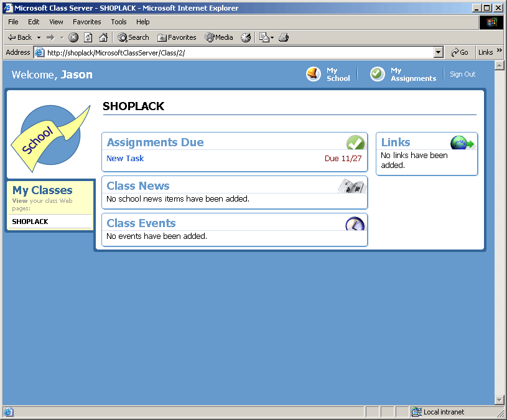Open the Media toolbar button
Viewport: 507px width, 420px height.
click(219, 37)
